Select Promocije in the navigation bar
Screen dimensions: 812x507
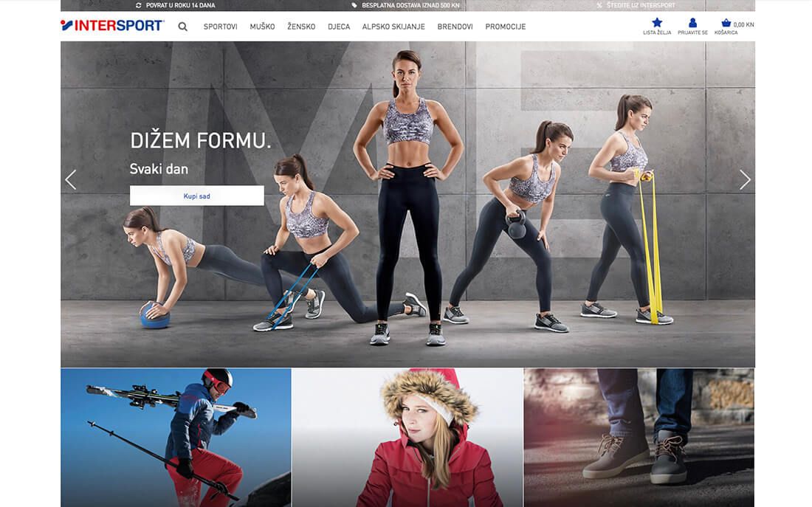tap(505, 27)
